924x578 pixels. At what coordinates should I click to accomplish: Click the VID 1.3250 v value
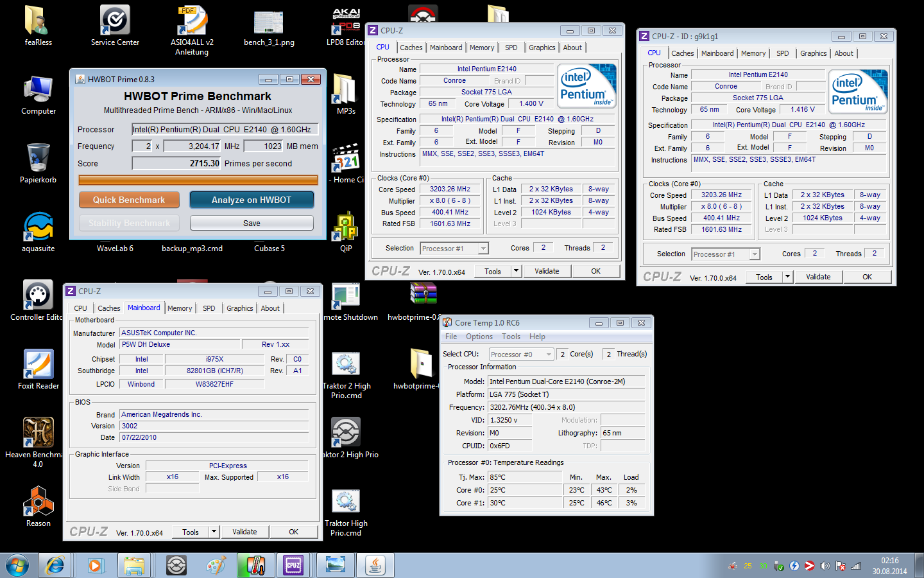(x=509, y=420)
